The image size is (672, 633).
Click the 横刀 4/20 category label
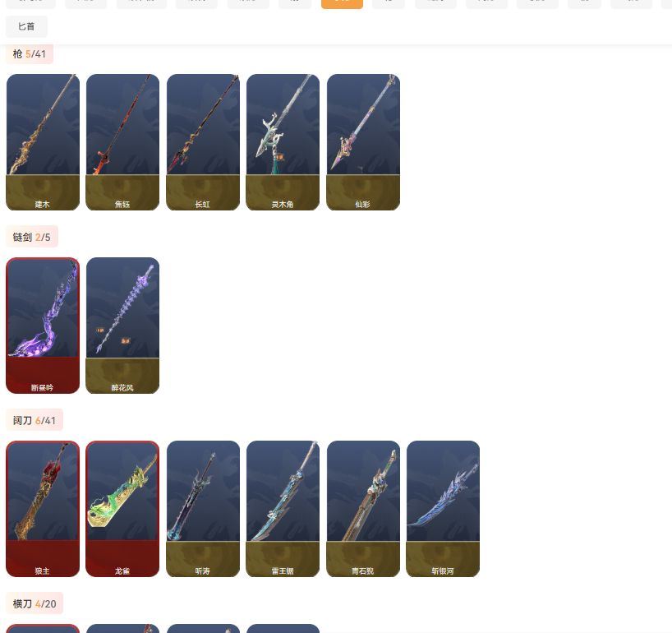click(35, 603)
